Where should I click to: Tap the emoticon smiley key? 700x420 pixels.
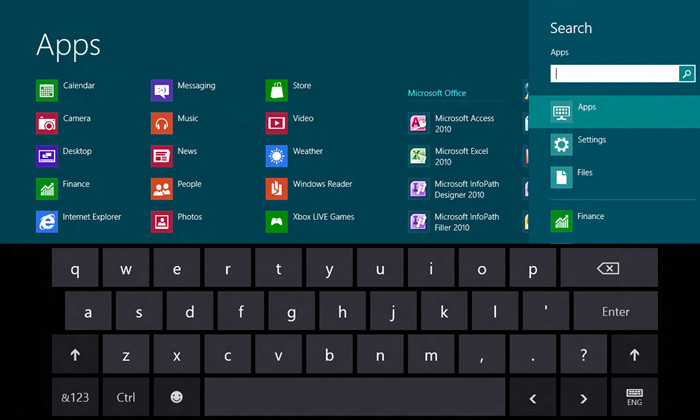tap(176, 397)
